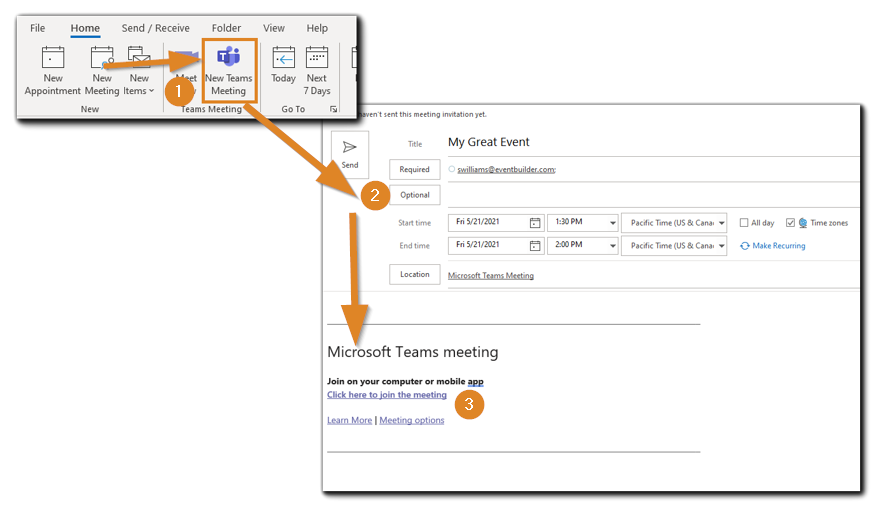Switch to the View tab

pyautogui.click(x=273, y=28)
